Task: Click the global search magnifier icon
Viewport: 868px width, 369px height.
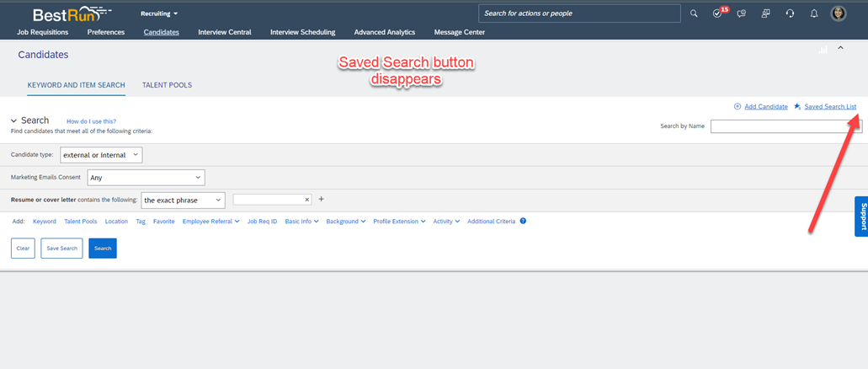Action: pos(694,13)
